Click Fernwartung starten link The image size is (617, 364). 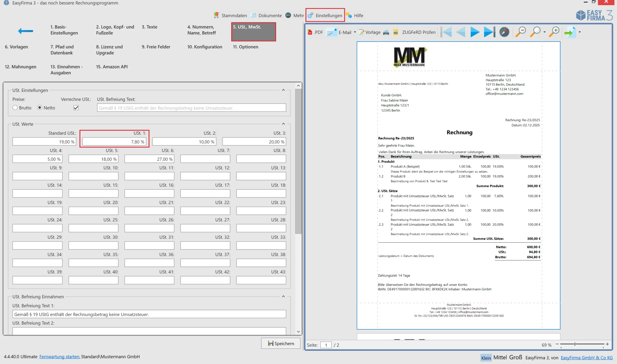(x=60, y=356)
